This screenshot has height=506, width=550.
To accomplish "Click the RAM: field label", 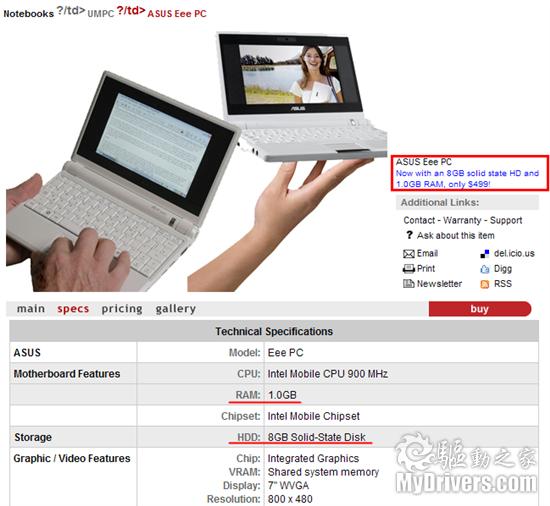I will pos(248,395).
